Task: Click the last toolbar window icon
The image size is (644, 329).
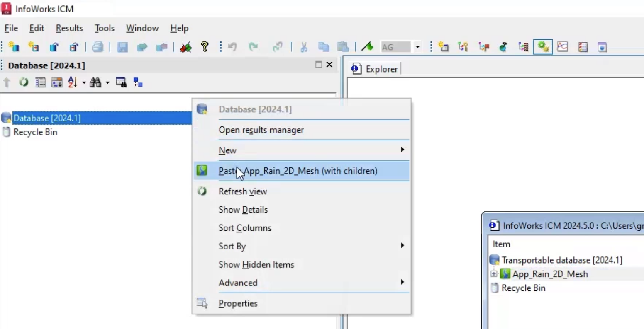Action: [603, 47]
